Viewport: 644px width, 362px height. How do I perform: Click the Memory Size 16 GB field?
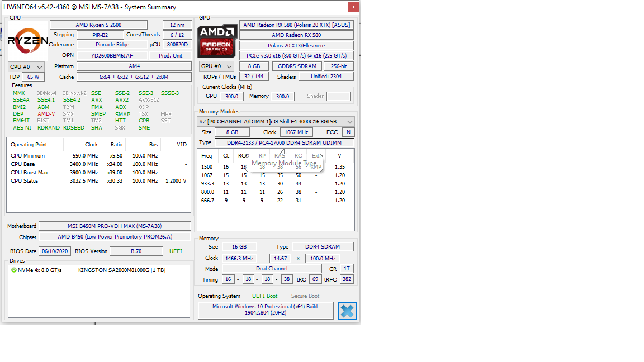pos(239,247)
